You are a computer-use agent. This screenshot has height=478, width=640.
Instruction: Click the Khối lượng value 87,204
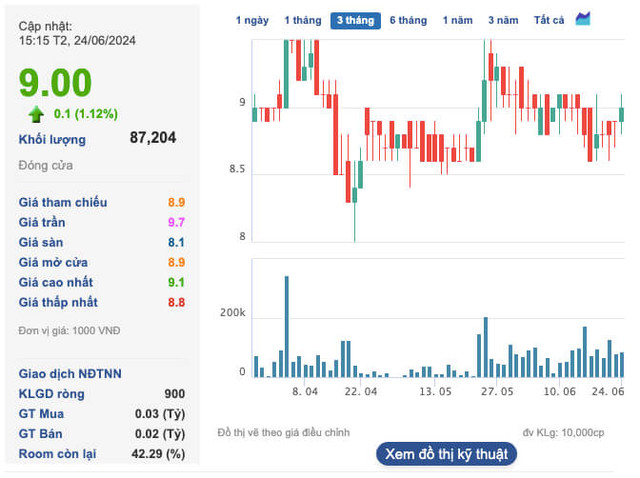[x=153, y=138]
